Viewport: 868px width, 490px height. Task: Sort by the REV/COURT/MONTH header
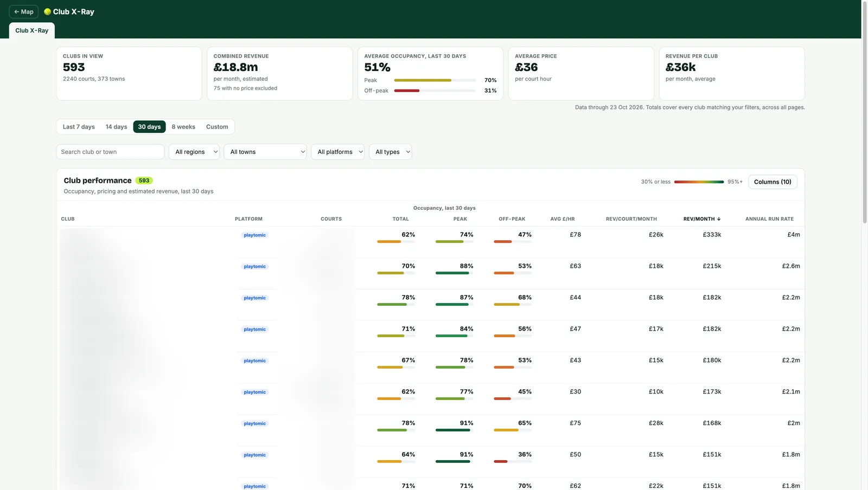point(631,219)
